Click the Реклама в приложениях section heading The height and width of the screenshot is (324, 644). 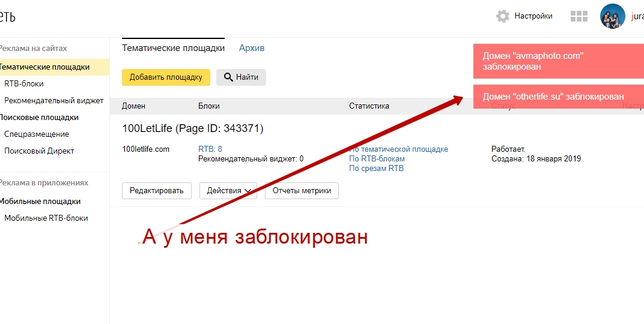click(43, 183)
